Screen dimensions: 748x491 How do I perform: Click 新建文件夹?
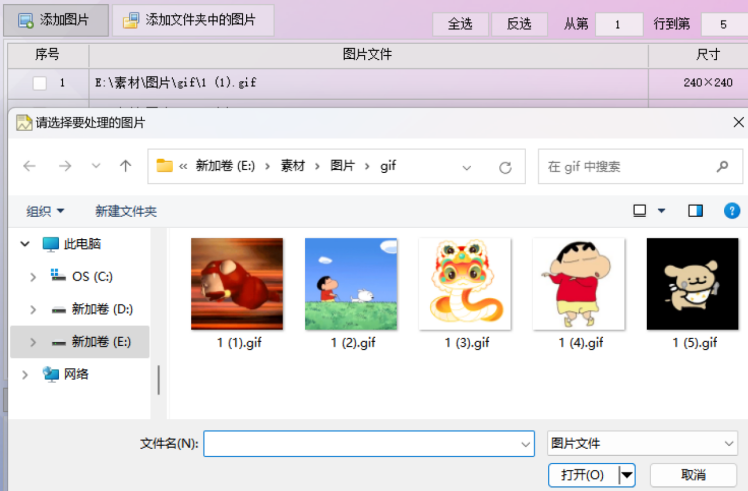pyautogui.click(x=126, y=211)
